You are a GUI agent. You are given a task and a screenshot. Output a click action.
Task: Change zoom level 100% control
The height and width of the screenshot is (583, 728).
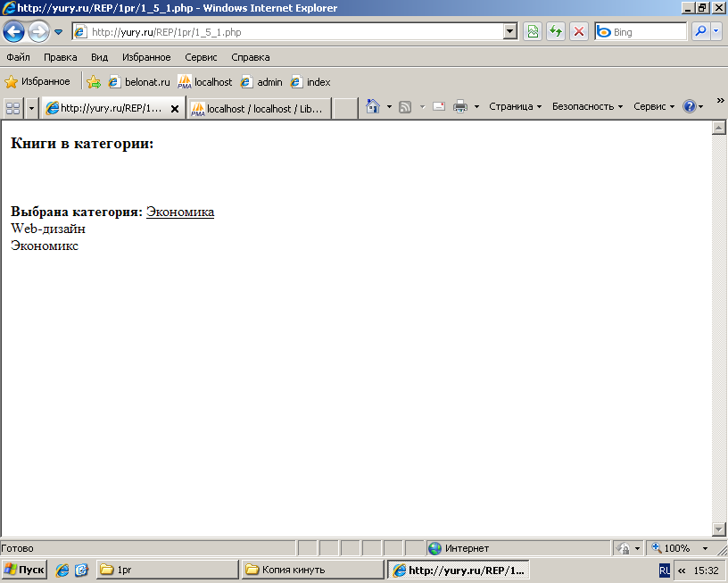(x=681, y=548)
